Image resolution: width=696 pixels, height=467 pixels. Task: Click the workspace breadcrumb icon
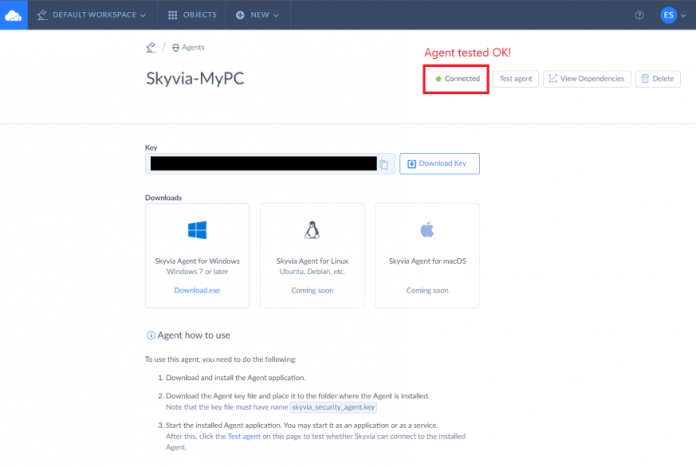pos(150,47)
